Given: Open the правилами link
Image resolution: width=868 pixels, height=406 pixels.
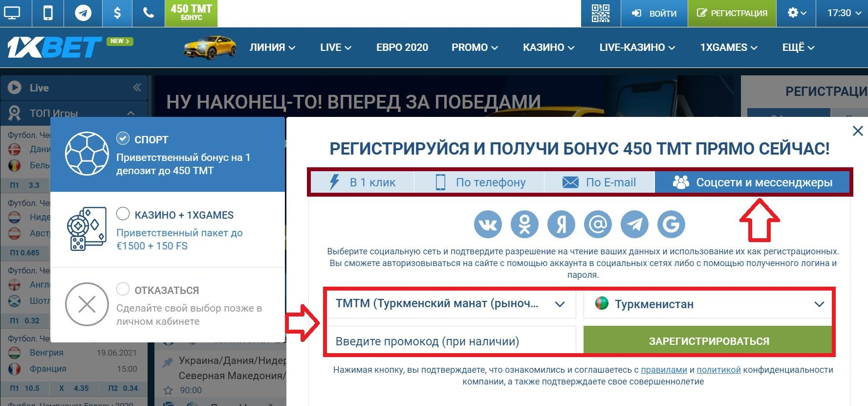Looking at the screenshot, I should (x=664, y=370).
